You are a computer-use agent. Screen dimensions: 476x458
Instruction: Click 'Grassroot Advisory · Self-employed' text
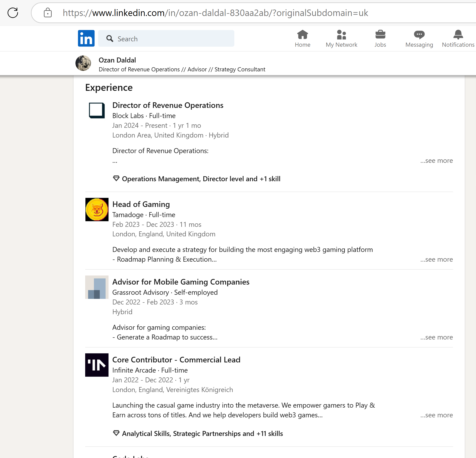click(x=165, y=292)
